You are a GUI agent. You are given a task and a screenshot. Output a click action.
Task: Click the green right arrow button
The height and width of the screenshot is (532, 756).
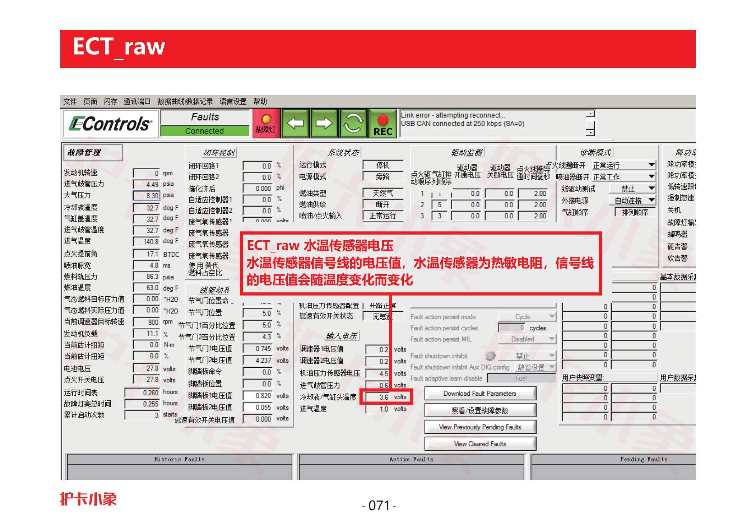click(x=324, y=123)
